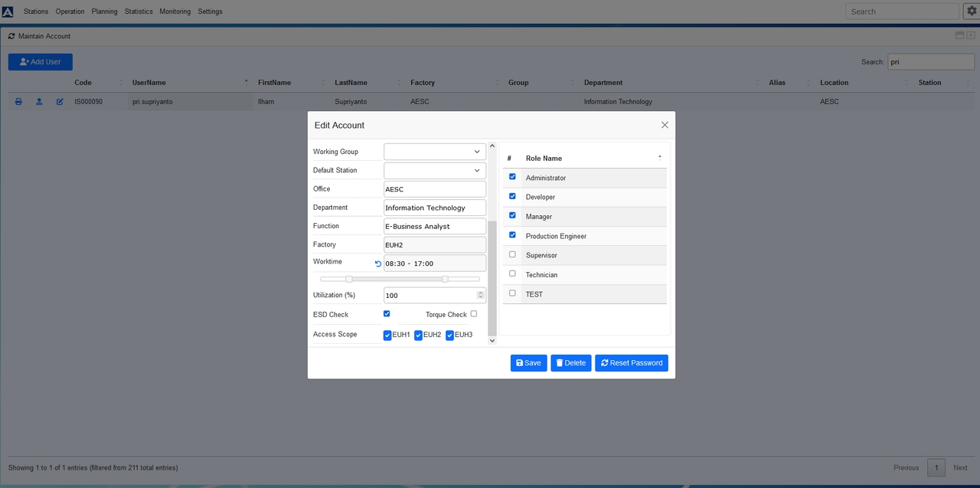Click the Reset Password button
Viewport: 980px width, 488px height.
click(x=631, y=363)
